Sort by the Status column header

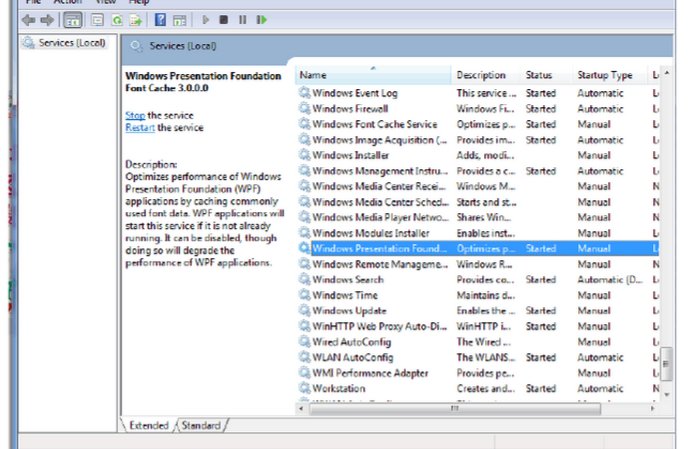tap(547, 75)
